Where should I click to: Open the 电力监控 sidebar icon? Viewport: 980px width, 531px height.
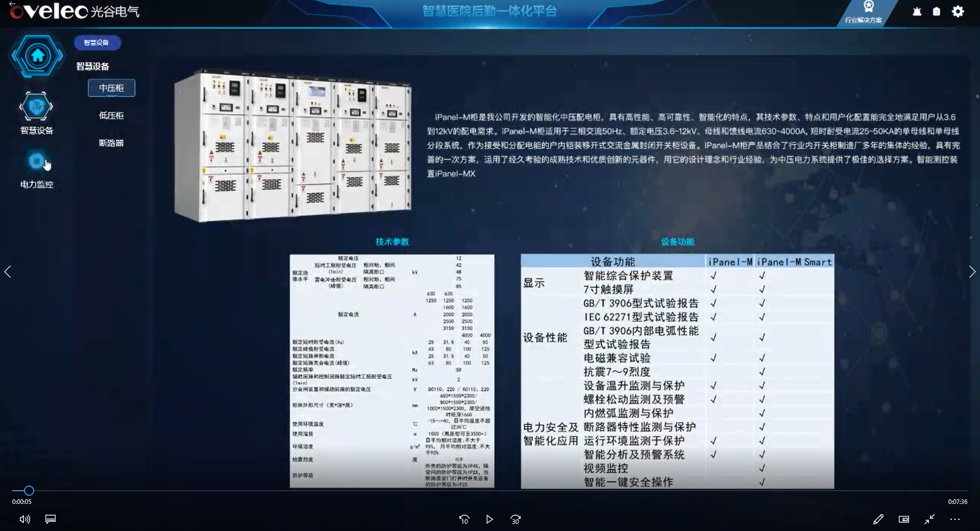(36, 161)
